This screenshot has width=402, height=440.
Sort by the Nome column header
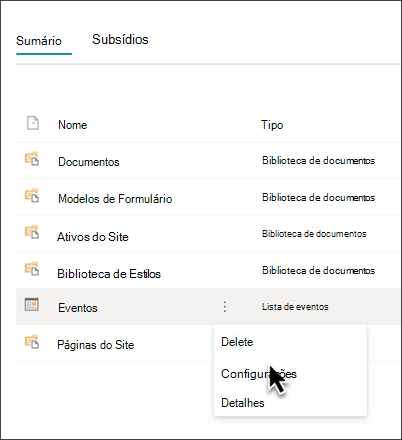coord(73,125)
